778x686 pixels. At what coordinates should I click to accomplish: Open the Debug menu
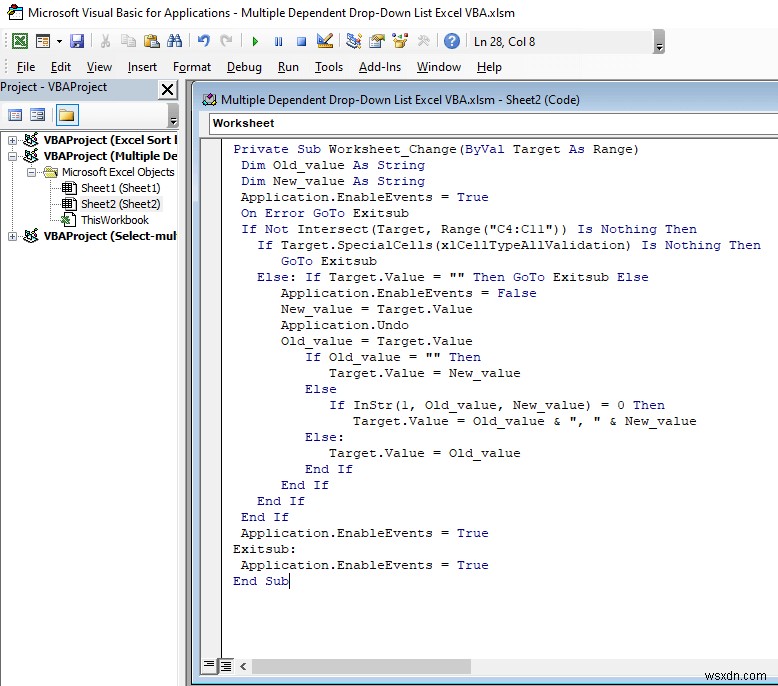coord(244,67)
